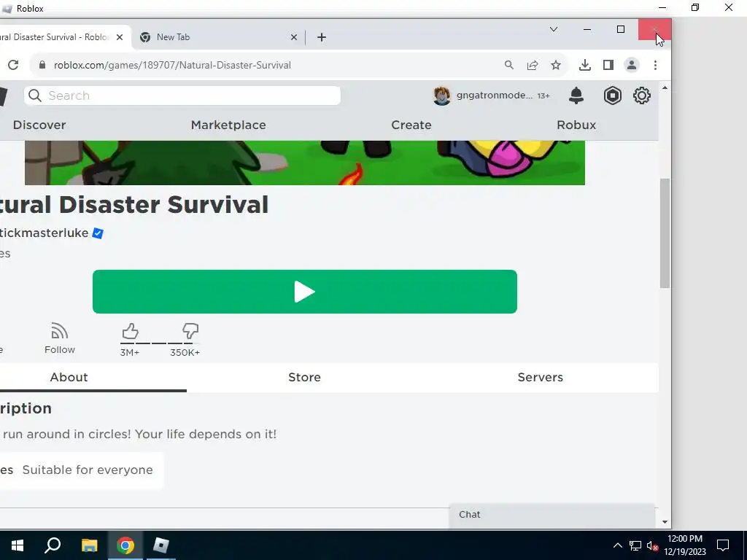Open Chrome three-dot menu

(655, 65)
